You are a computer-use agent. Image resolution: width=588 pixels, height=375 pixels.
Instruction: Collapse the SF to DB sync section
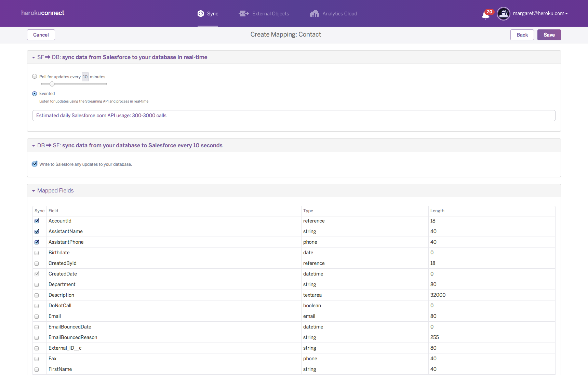33,57
